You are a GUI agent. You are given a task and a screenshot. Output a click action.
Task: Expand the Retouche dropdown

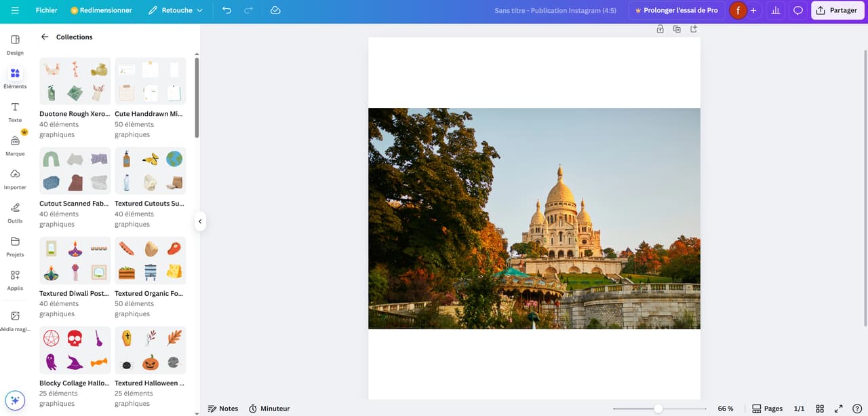pos(176,10)
